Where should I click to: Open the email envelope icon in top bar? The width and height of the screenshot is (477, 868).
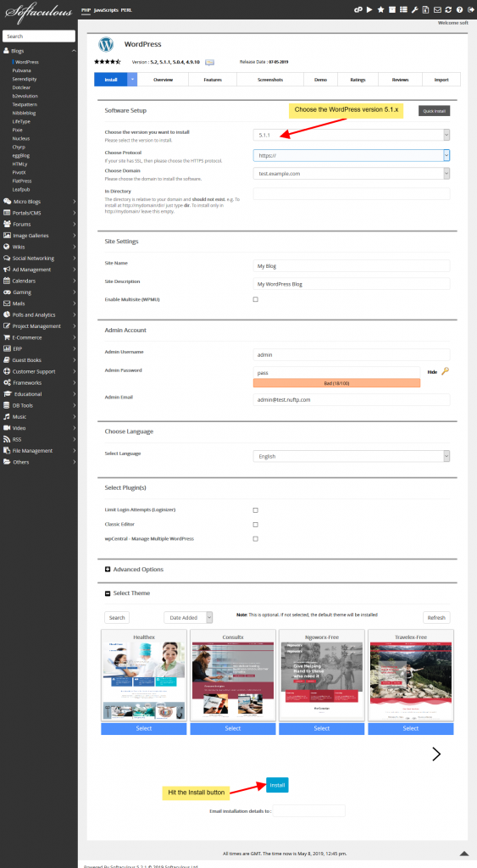click(437, 9)
